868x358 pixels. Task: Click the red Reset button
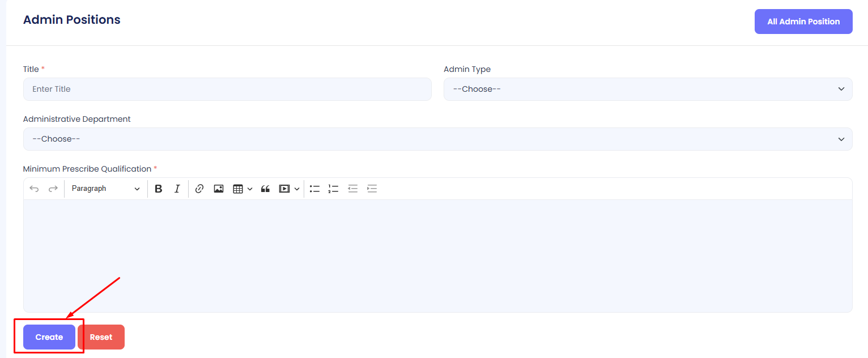click(x=101, y=337)
